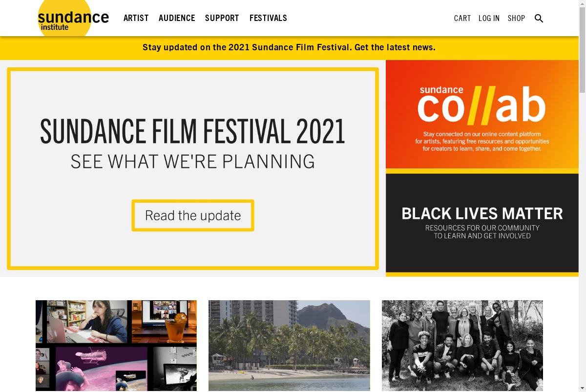Image resolution: width=586 pixels, height=392 pixels.
Task: Open the video-call collage article thumbnail
Action: [116, 346]
